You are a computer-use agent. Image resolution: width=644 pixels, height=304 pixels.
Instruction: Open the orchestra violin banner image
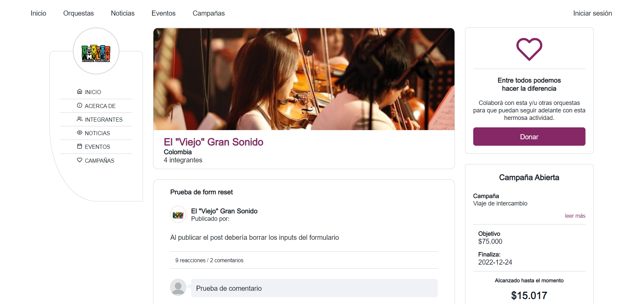pyautogui.click(x=304, y=79)
